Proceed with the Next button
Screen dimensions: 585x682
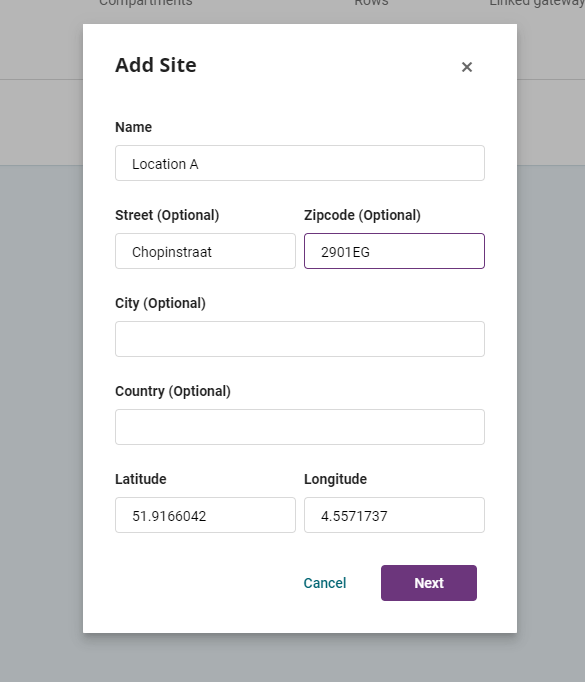429,583
